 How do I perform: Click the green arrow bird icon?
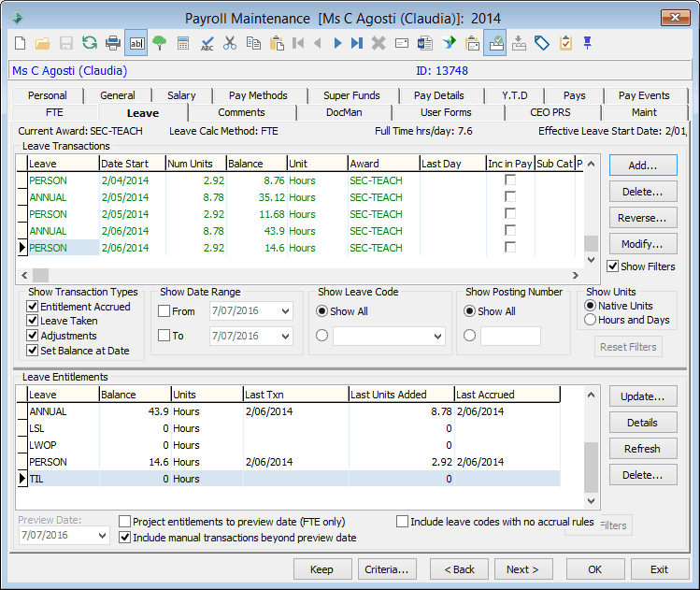click(x=449, y=43)
